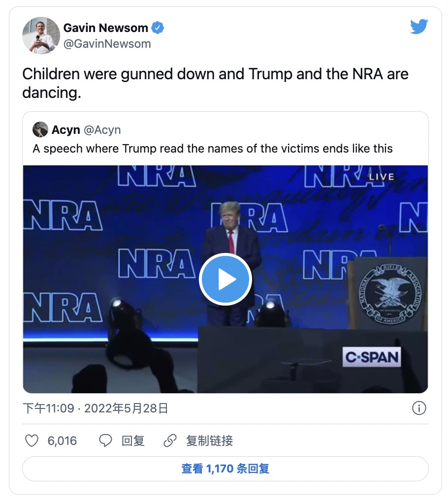
Task: View all replies via 查看 1,170 条回复
Action: click(225, 469)
